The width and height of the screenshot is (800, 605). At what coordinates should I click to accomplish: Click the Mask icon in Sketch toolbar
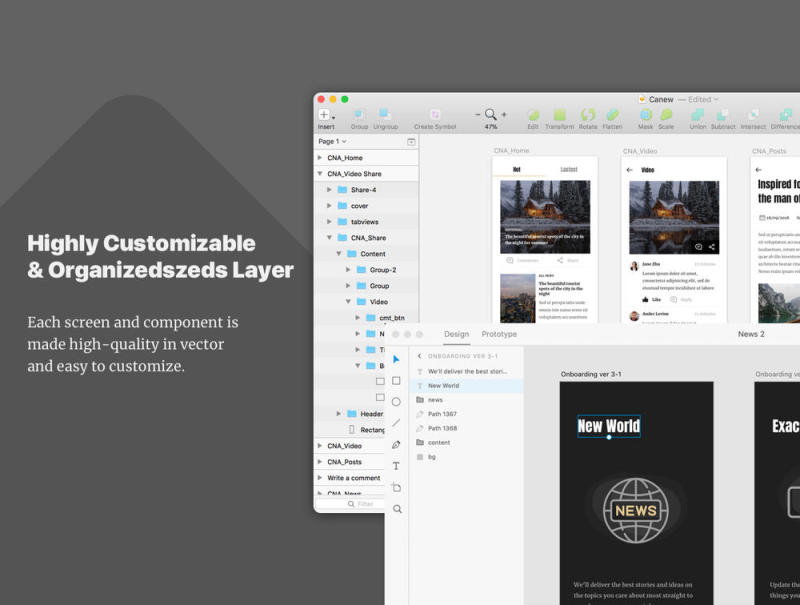pyautogui.click(x=645, y=115)
